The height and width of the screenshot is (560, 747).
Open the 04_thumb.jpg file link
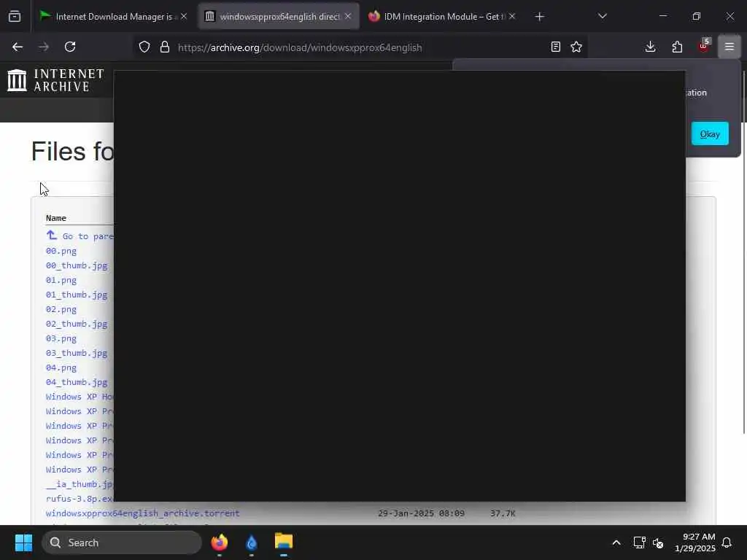point(77,382)
